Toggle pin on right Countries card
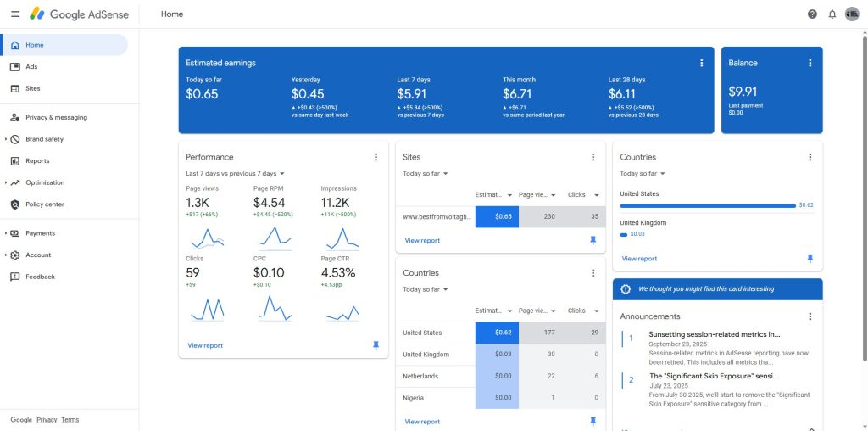The width and height of the screenshot is (868, 431). [810, 258]
